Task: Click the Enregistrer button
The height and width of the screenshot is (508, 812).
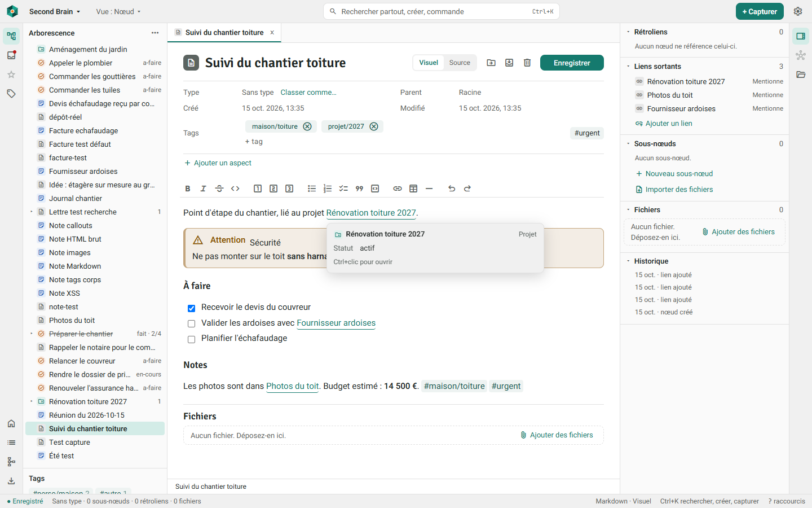Action: 572,63
